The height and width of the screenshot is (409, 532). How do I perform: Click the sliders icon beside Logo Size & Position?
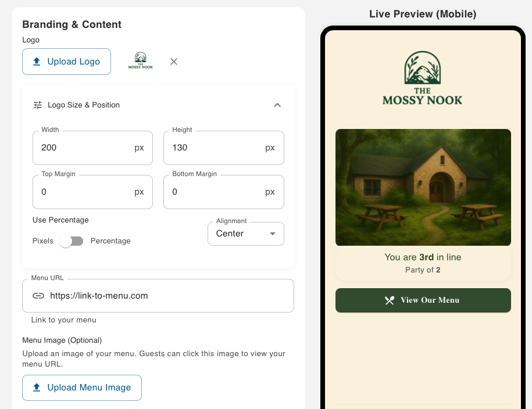coord(38,105)
